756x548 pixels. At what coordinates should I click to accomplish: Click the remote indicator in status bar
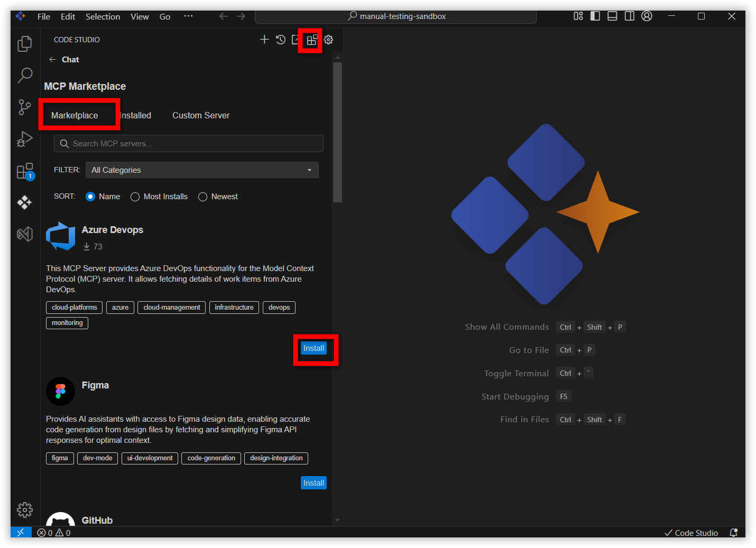pyautogui.click(x=21, y=533)
